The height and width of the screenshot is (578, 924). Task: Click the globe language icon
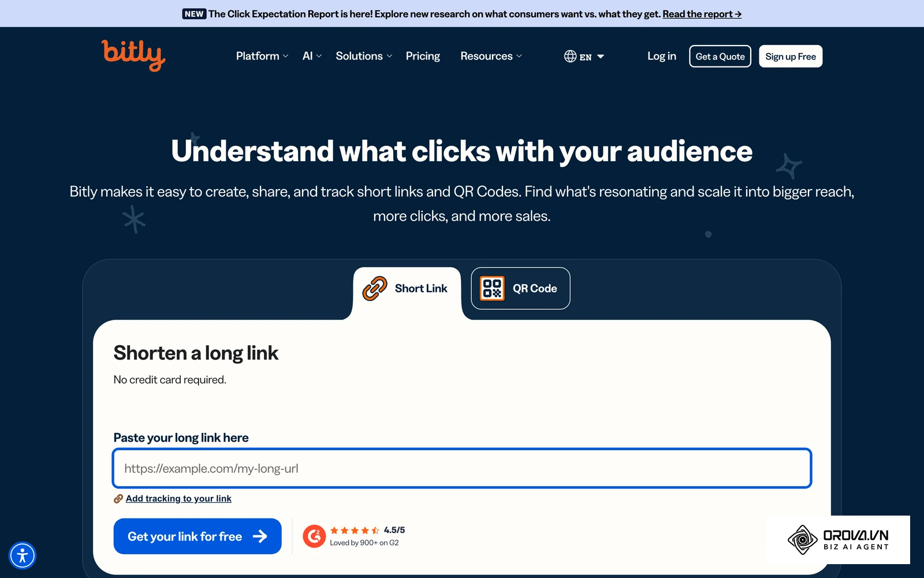tap(570, 56)
